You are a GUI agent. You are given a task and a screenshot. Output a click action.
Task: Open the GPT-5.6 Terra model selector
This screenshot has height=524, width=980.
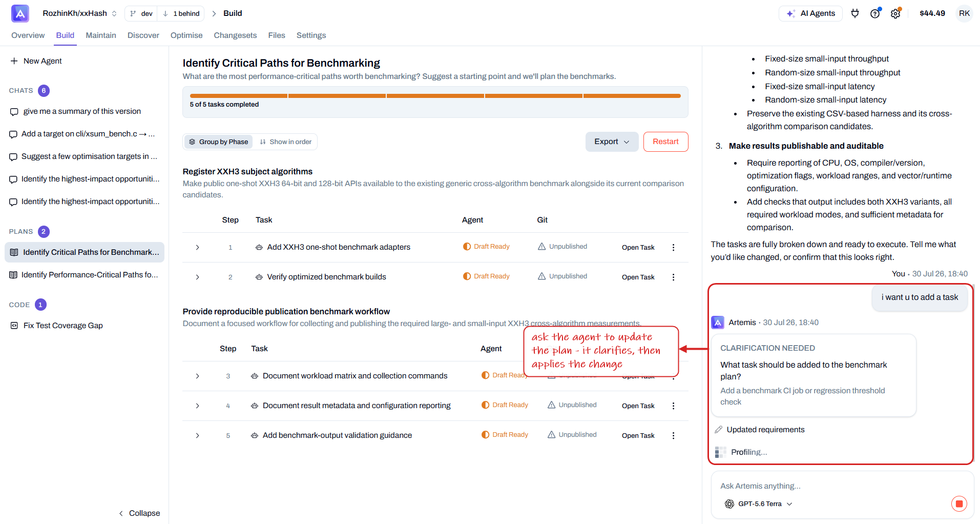click(x=759, y=504)
